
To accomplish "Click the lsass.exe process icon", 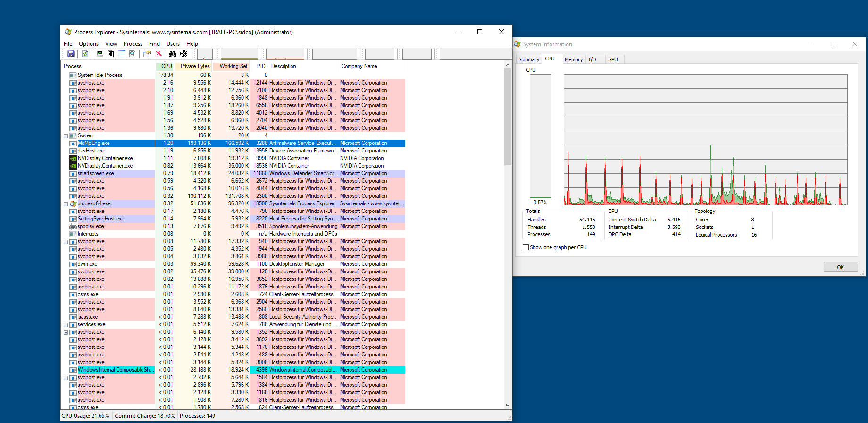I will pos(73,317).
